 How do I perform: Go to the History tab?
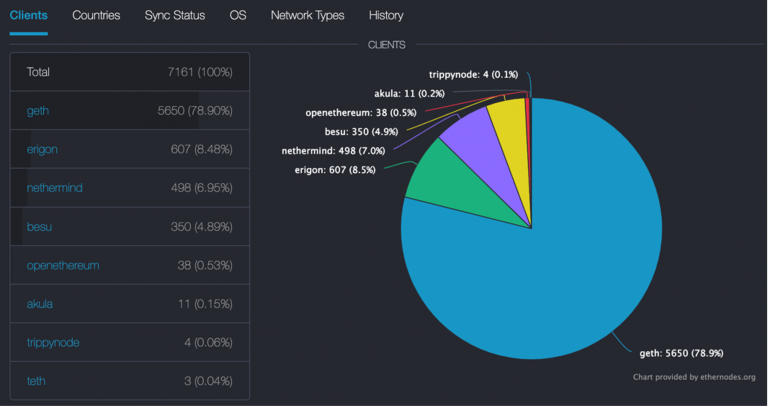[386, 16]
